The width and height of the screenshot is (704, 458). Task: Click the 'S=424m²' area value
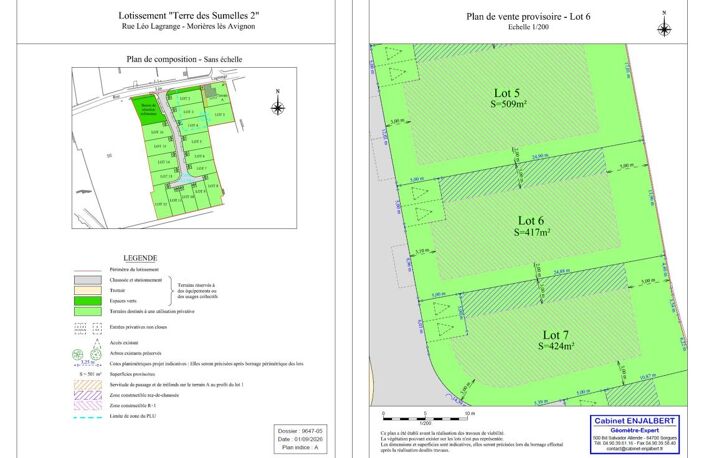(x=557, y=346)
